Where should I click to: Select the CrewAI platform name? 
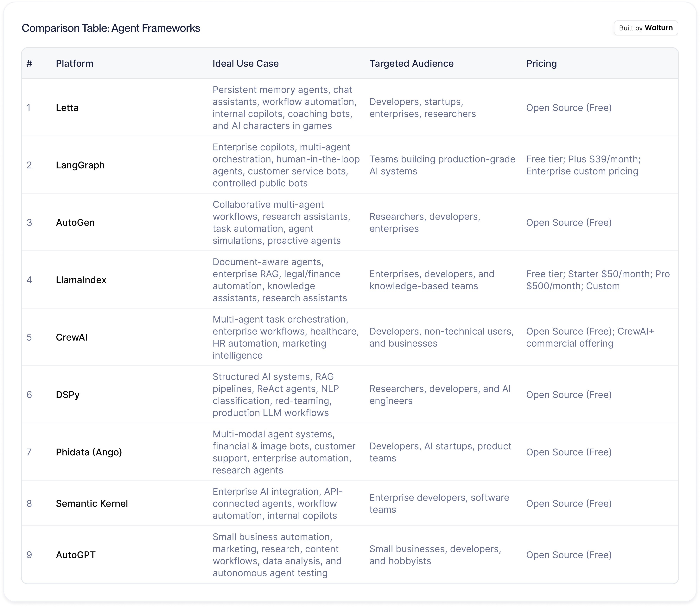72,337
